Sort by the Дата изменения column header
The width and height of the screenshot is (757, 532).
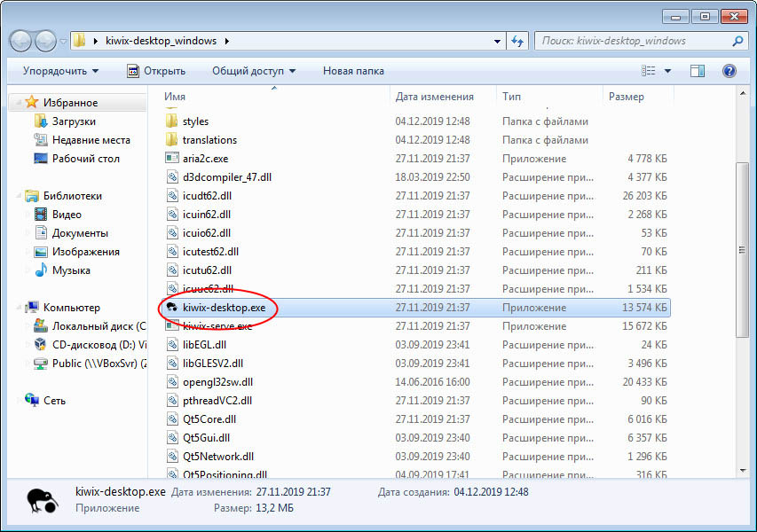pyautogui.click(x=443, y=96)
